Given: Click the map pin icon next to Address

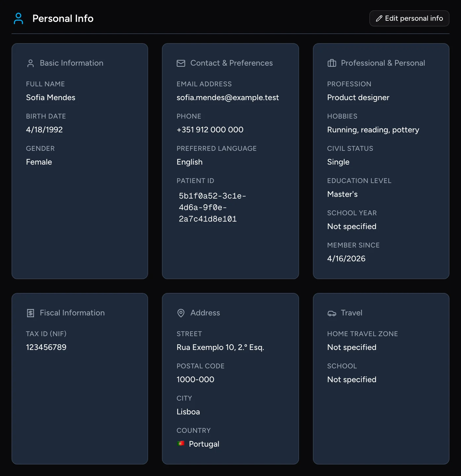Looking at the screenshot, I should pos(181,313).
